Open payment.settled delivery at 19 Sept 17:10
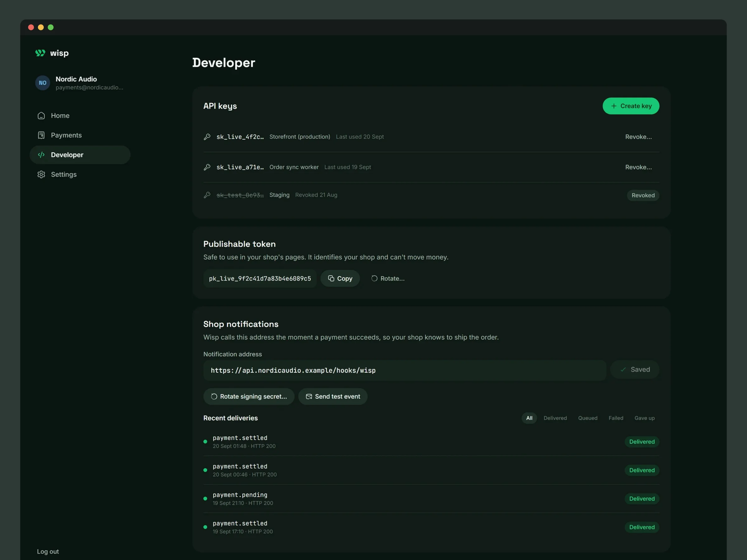 click(x=431, y=527)
